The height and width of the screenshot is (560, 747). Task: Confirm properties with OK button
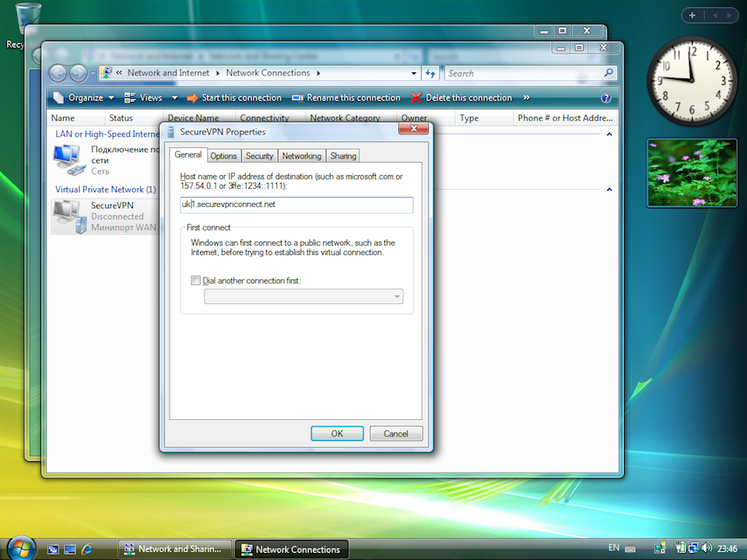(x=337, y=433)
